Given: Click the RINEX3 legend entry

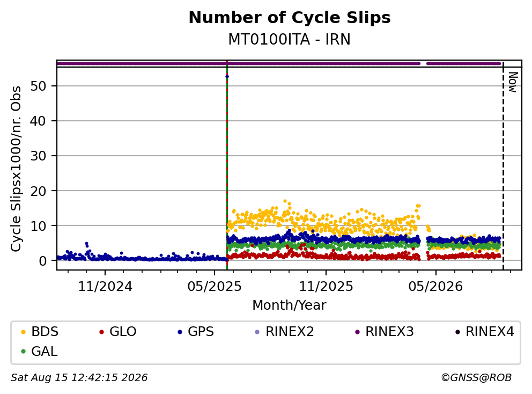Looking at the screenshot, I should pos(384,332).
